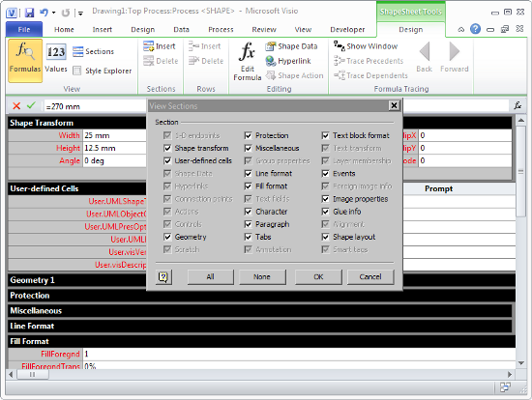The image size is (532, 400).
Task: Switch to Values view
Action: pyautogui.click(x=56, y=58)
